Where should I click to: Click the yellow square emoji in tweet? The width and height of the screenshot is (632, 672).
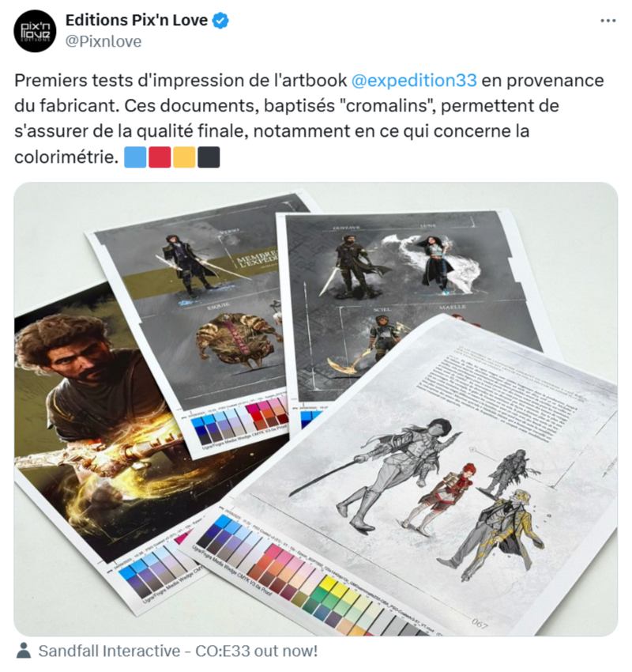coord(184,157)
